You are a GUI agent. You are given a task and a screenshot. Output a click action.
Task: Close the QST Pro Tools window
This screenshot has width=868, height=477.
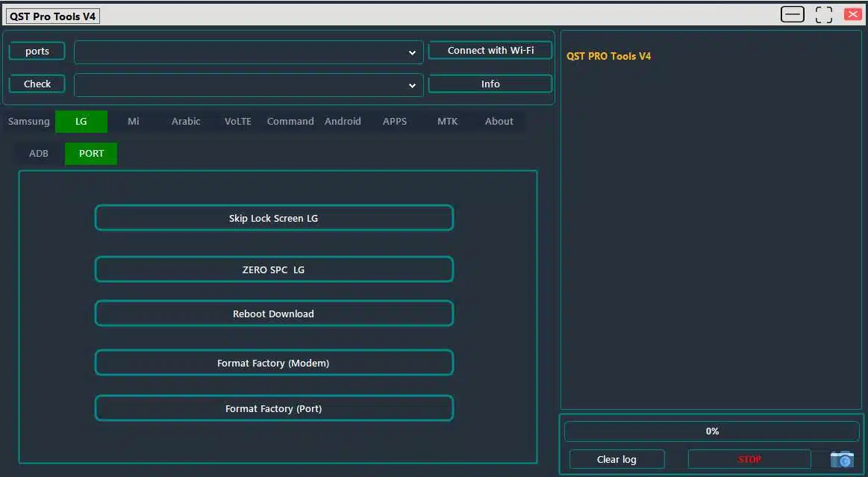(x=852, y=14)
